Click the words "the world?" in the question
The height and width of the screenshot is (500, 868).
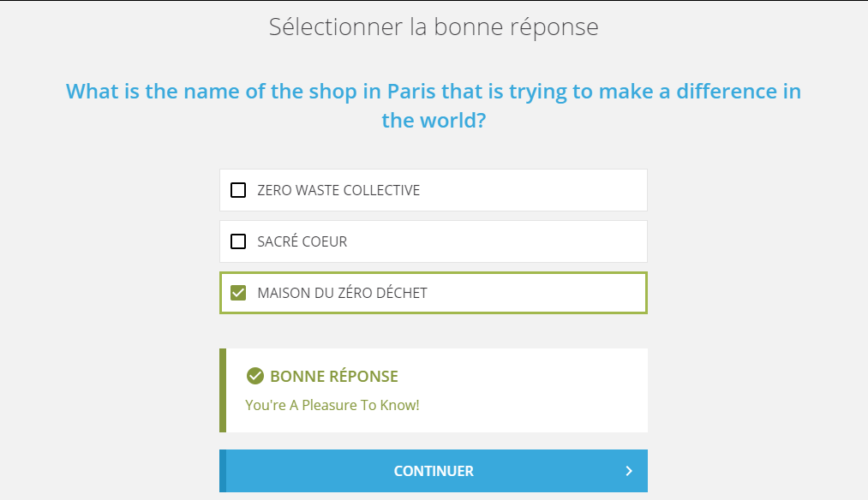click(434, 121)
